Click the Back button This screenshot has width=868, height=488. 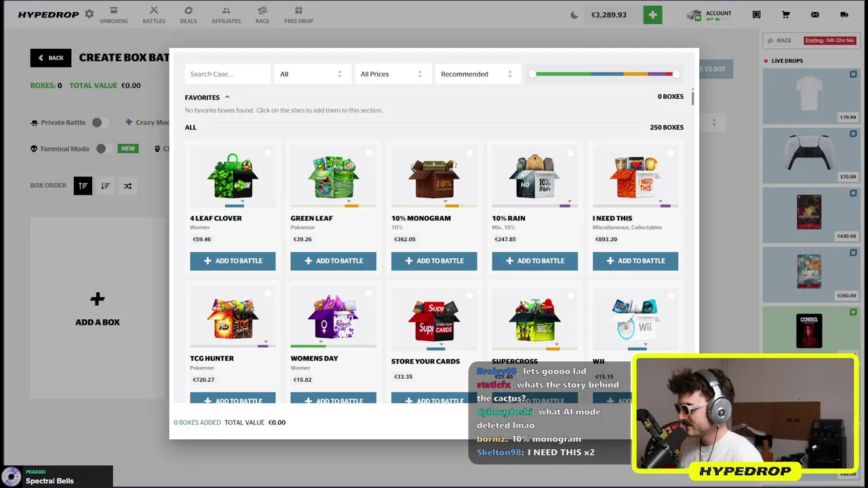pos(51,58)
